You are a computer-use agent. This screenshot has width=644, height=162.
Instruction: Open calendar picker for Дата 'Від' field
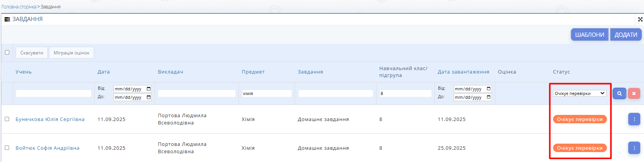pos(149,89)
